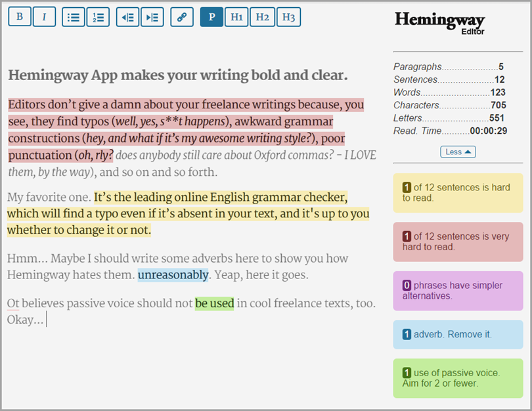
Task: Click the decrease indent icon
Action: point(127,16)
